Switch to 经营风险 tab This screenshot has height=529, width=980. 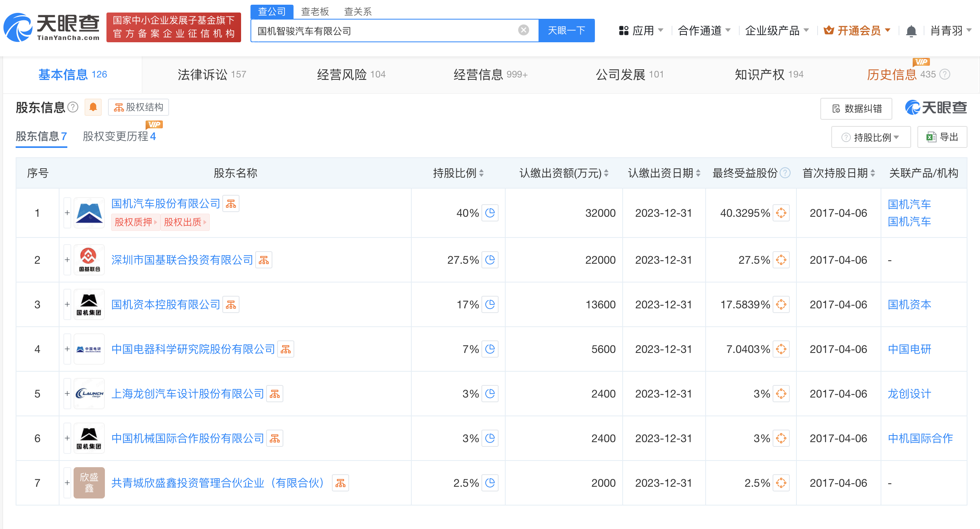coord(351,74)
